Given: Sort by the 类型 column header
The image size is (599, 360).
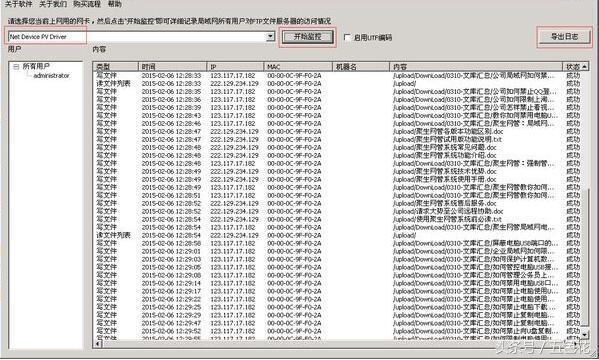Looking at the screenshot, I should [x=115, y=66].
